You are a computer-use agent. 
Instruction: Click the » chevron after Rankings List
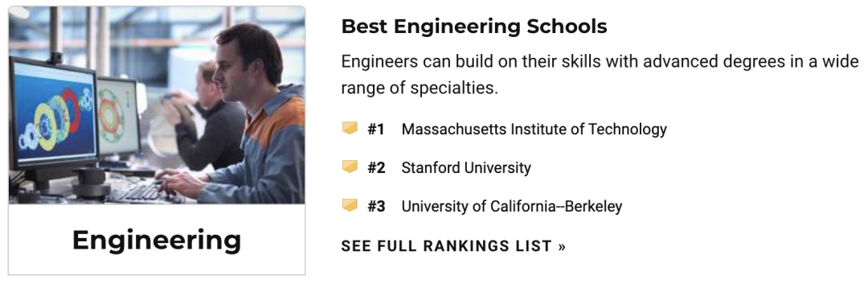point(562,246)
